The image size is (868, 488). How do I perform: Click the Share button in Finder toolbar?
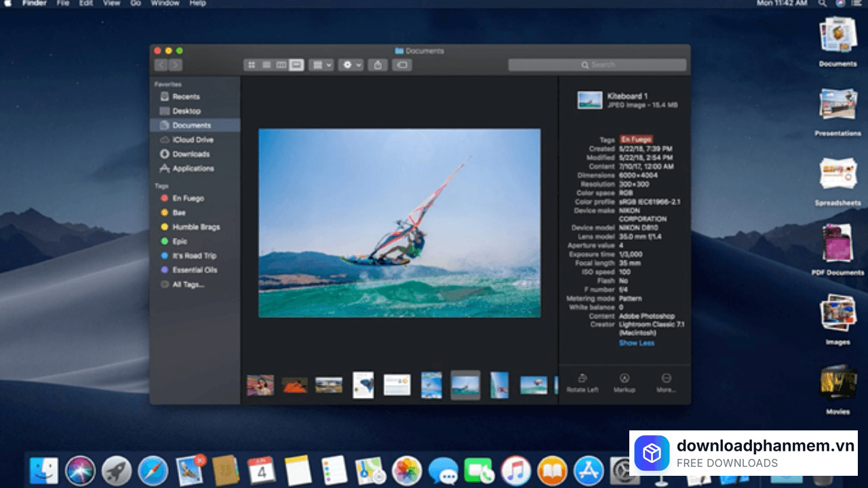tap(378, 65)
